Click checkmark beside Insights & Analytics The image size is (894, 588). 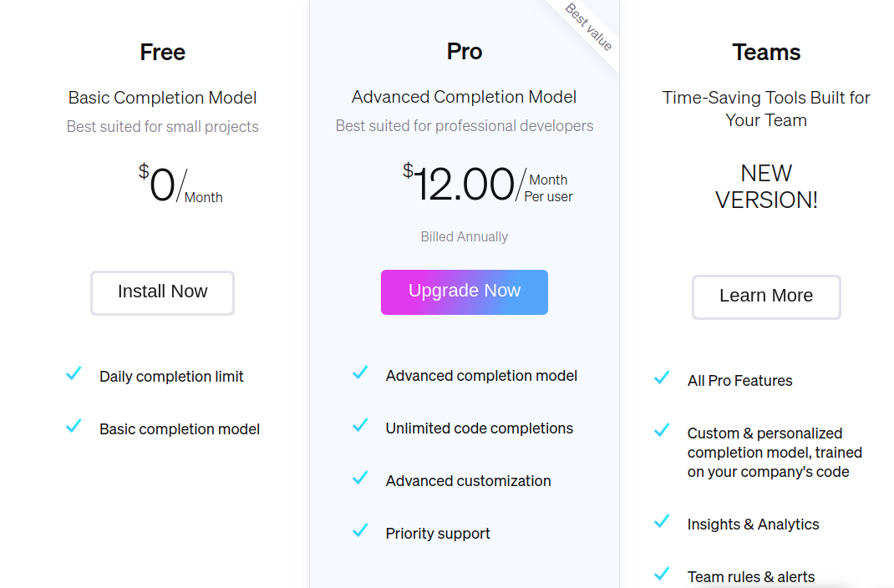click(662, 522)
